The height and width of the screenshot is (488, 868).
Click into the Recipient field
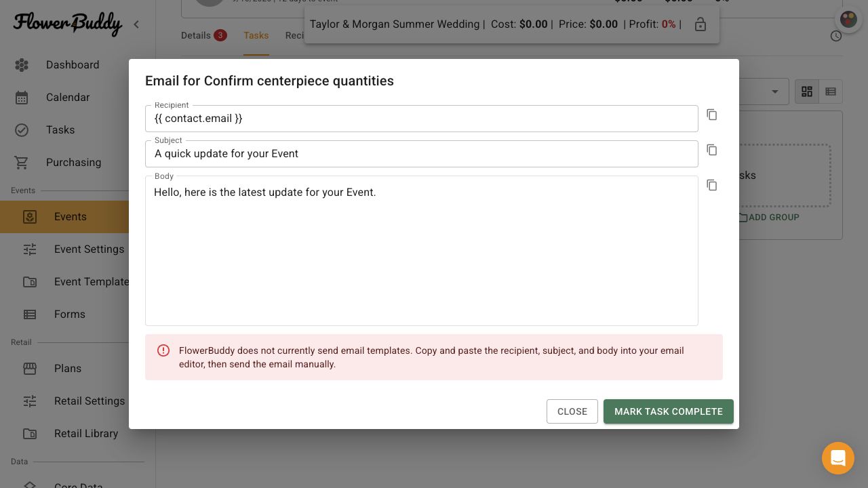click(421, 119)
